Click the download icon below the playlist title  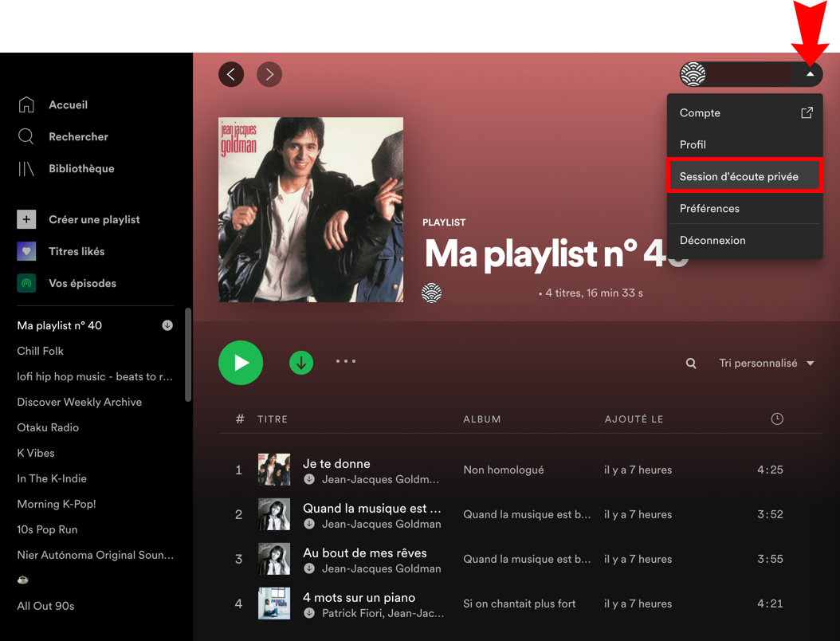pyautogui.click(x=301, y=363)
